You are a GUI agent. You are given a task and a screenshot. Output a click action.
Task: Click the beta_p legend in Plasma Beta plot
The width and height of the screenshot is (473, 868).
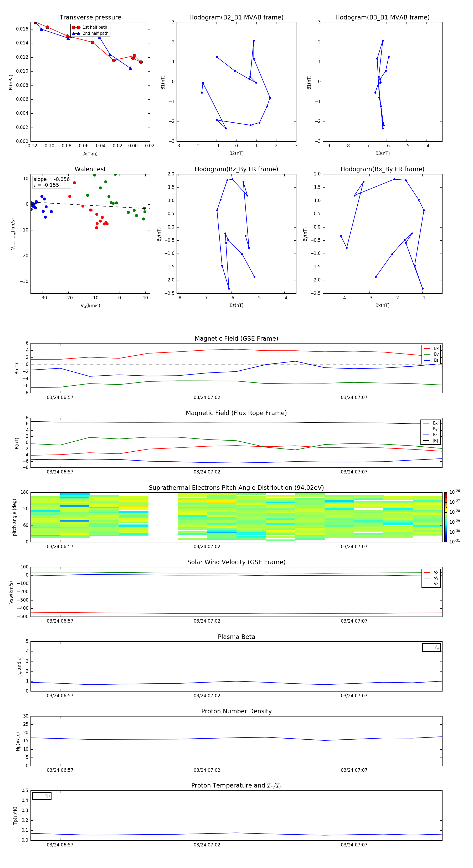tap(431, 647)
